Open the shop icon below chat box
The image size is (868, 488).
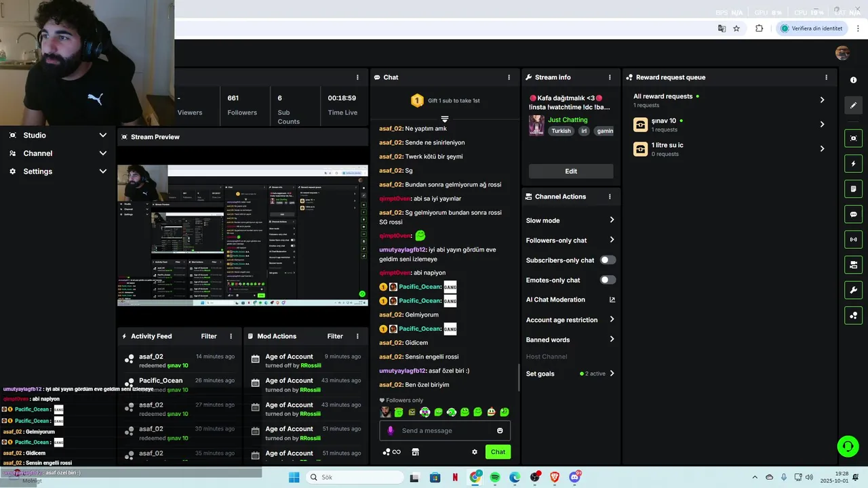[x=416, y=452]
